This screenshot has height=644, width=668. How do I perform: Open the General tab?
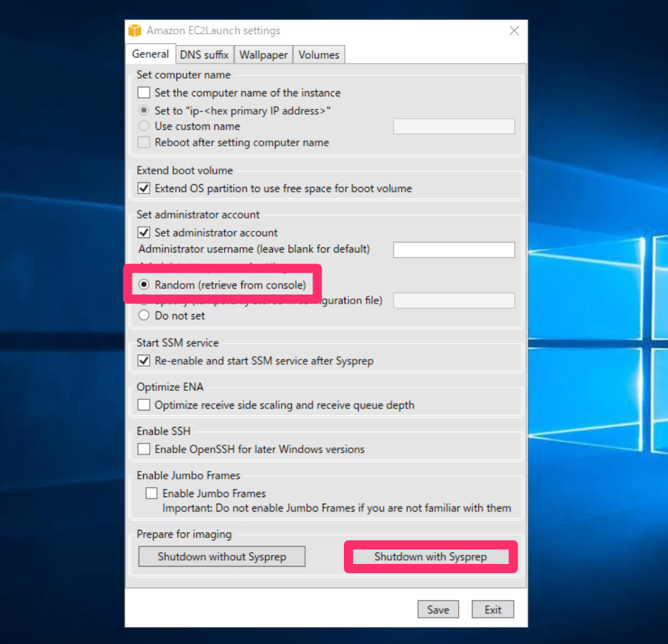150,54
